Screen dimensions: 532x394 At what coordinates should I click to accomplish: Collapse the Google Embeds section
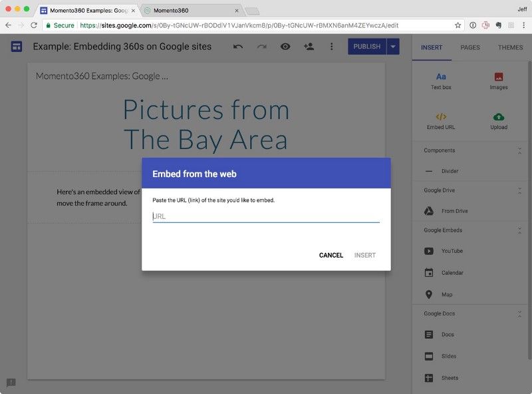click(519, 231)
